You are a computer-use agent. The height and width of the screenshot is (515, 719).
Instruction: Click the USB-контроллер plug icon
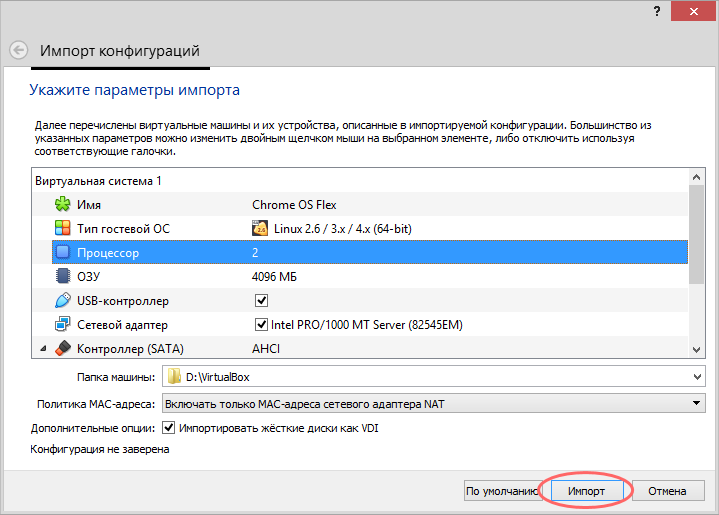(x=63, y=300)
